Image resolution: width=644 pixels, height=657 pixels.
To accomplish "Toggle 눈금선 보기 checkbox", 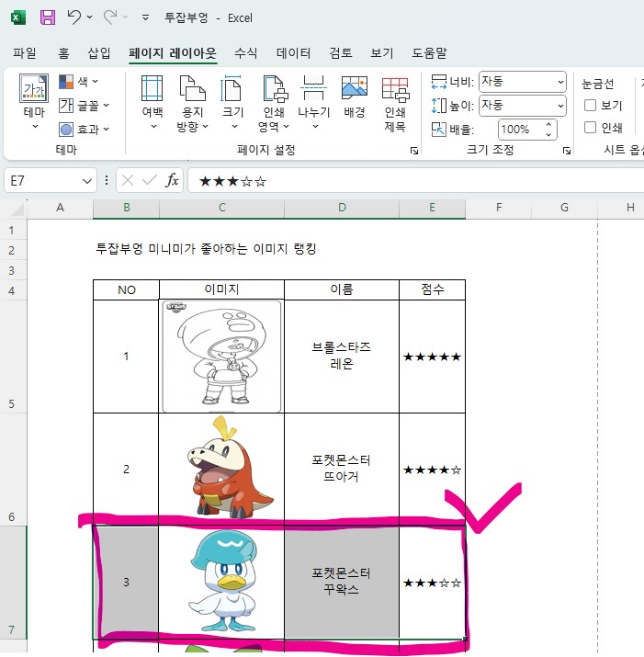I will coord(590,105).
